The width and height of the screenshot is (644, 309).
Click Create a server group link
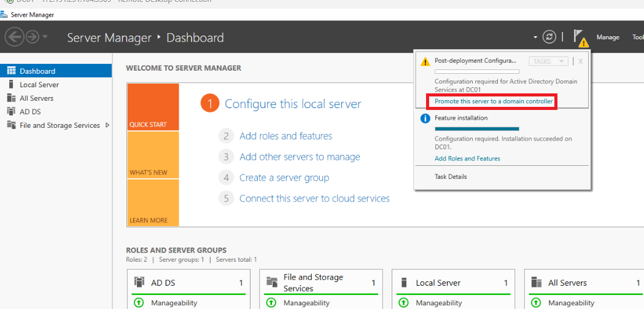click(284, 178)
